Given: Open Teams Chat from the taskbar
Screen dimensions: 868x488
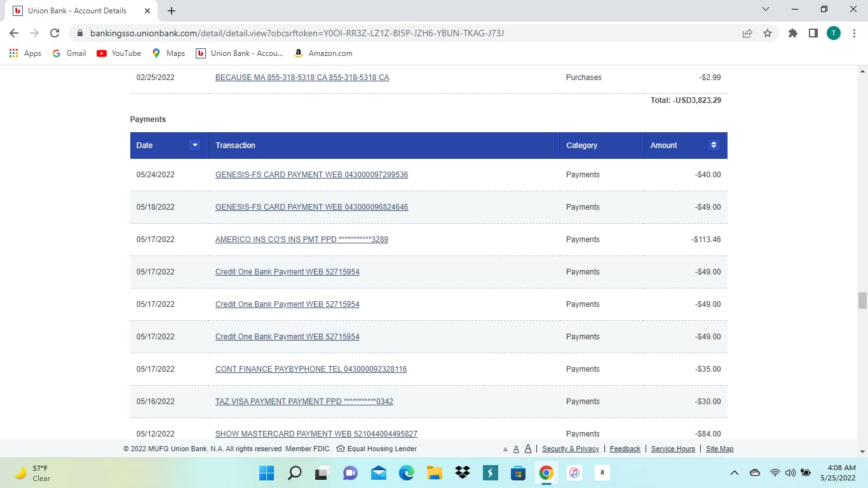Looking at the screenshot, I should (x=350, y=473).
